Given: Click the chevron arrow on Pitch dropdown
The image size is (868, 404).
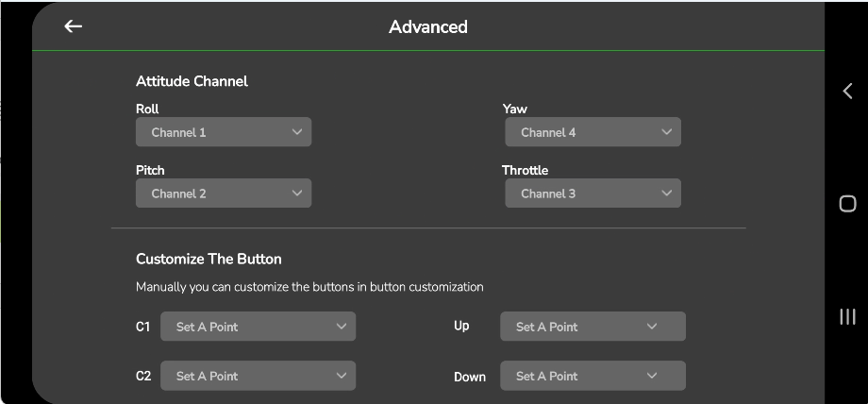Looking at the screenshot, I should coord(297,194).
